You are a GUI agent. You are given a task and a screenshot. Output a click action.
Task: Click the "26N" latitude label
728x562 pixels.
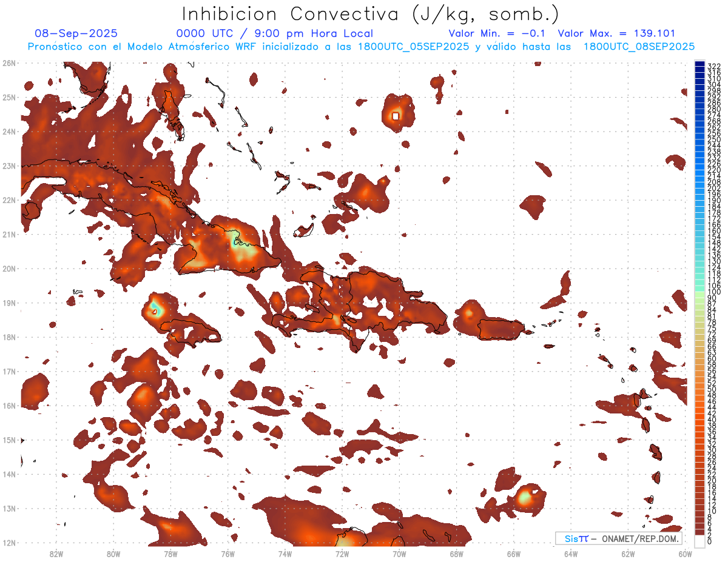pyautogui.click(x=9, y=63)
